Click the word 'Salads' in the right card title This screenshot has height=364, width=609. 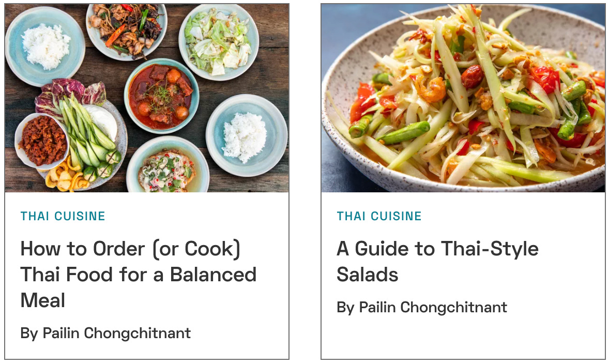coord(368,275)
